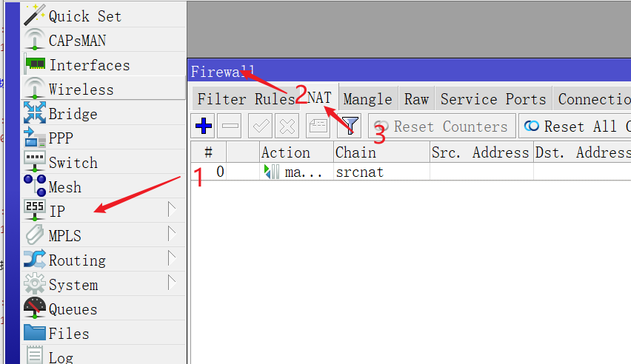Open Files in the sidebar

click(69, 334)
